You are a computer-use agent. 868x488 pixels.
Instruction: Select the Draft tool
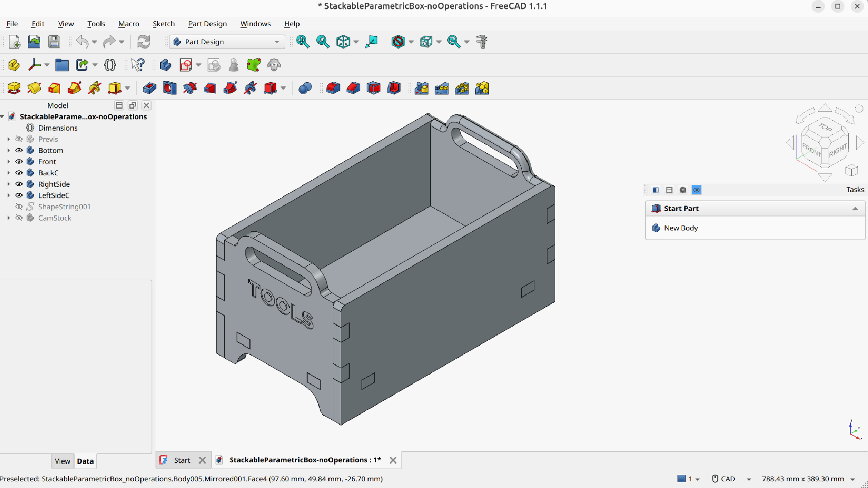coord(373,88)
